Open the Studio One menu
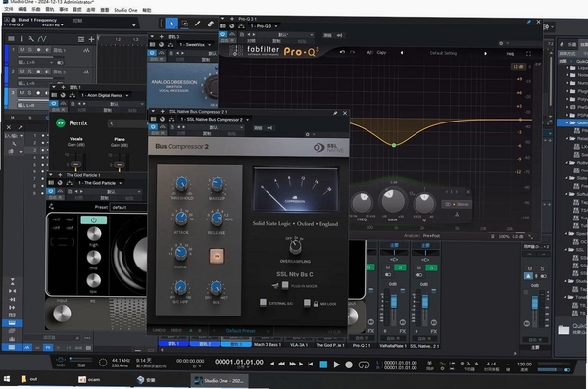Image resolution: width=588 pixels, height=389 pixels. pos(125,10)
